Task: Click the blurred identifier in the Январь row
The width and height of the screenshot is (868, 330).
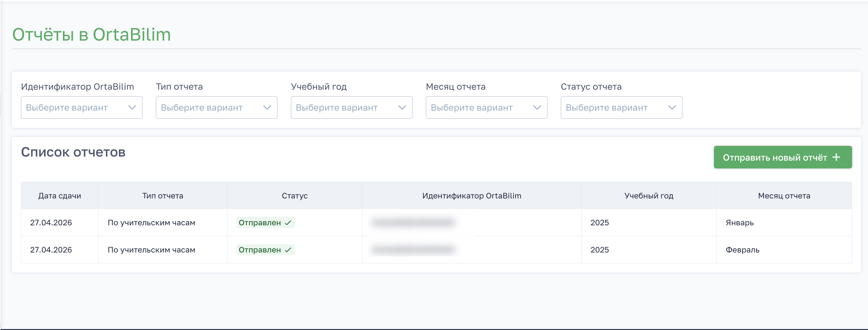Action: [414, 222]
